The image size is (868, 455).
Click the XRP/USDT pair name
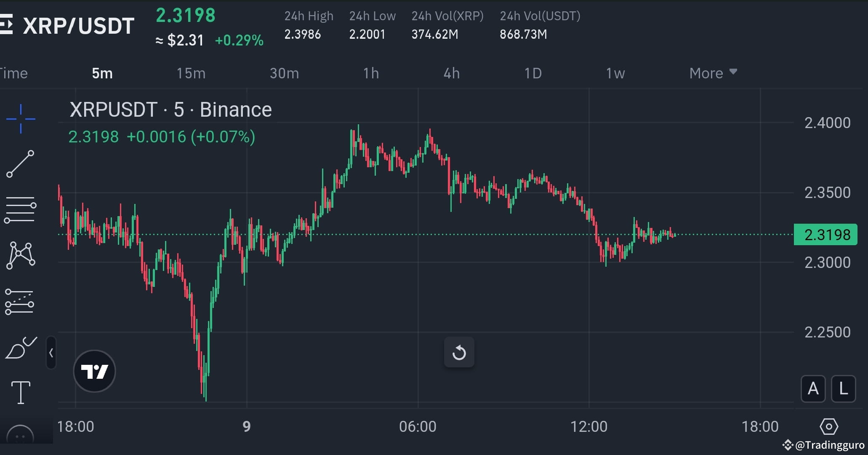(78, 25)
